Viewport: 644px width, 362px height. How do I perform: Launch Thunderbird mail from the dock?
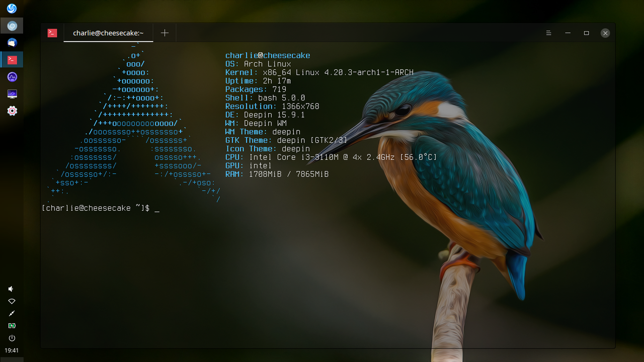[x=12, y=43]
